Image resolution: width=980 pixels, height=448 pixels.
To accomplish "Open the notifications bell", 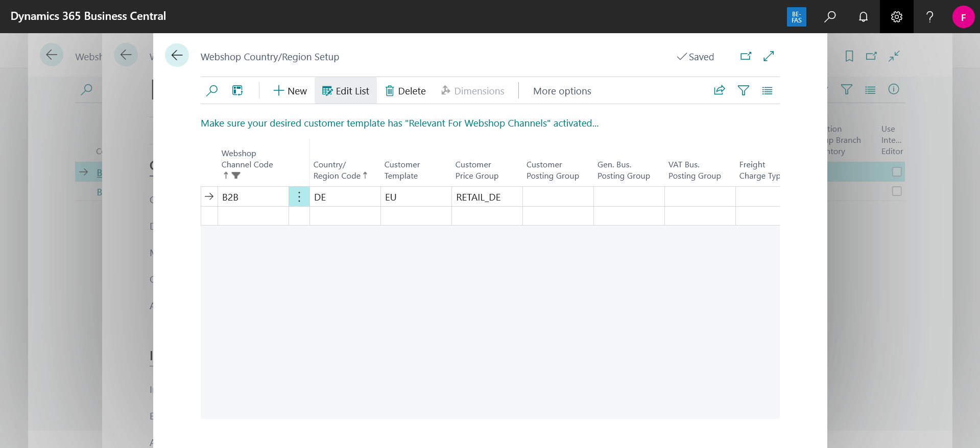I will [x=863, y=17].
